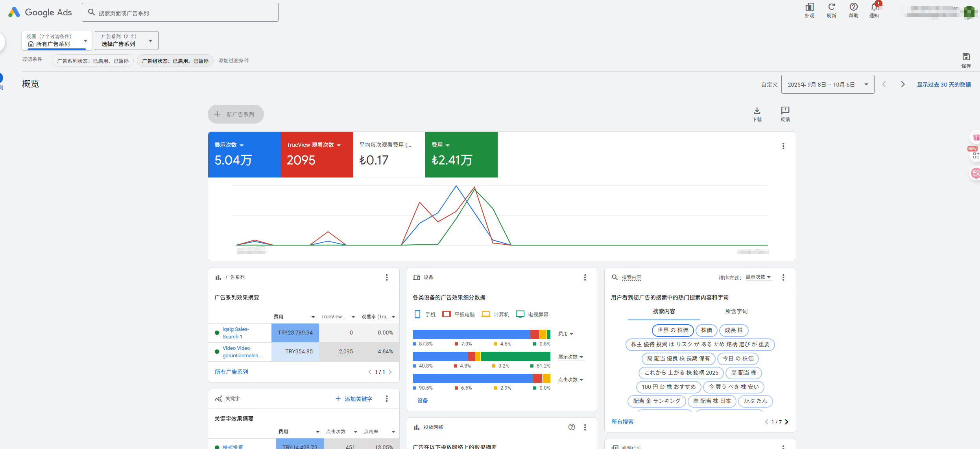Expand the 选择广告系列 campaign dropdown

[x=126, y=41]
